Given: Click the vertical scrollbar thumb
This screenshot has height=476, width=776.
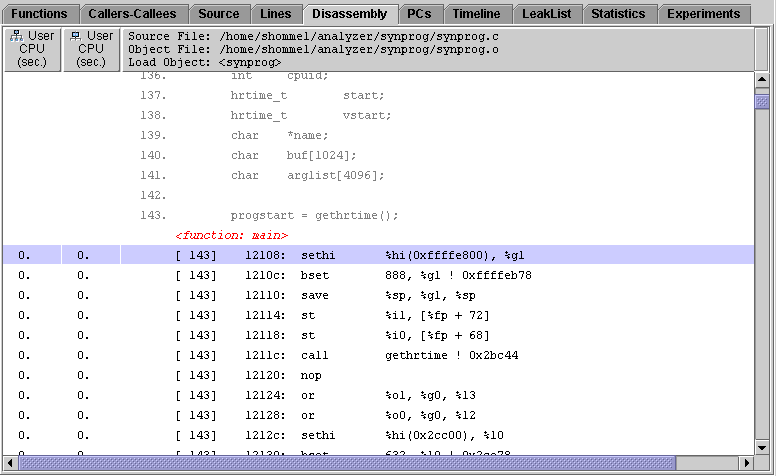Looking at the screenshot, I should [x=762, y=101].
